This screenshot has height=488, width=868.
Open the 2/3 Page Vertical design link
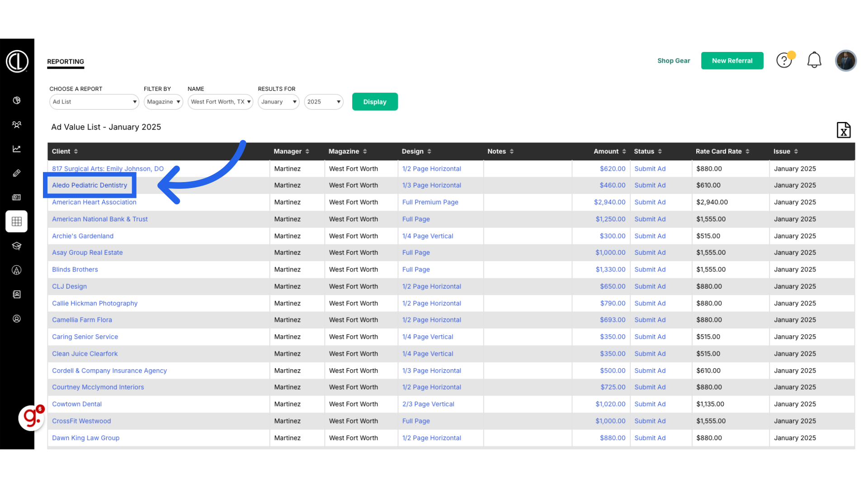pyautogui.click(x=428, y=404)
